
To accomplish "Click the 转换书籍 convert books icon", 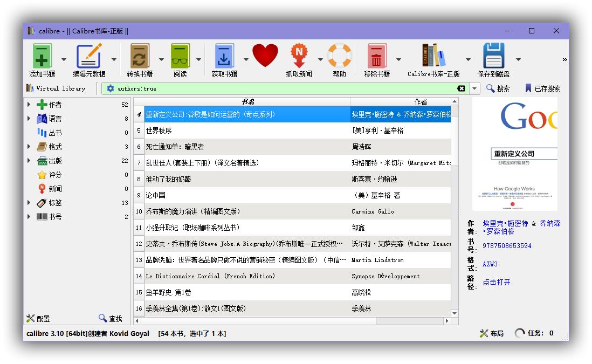I will [140, 56].
